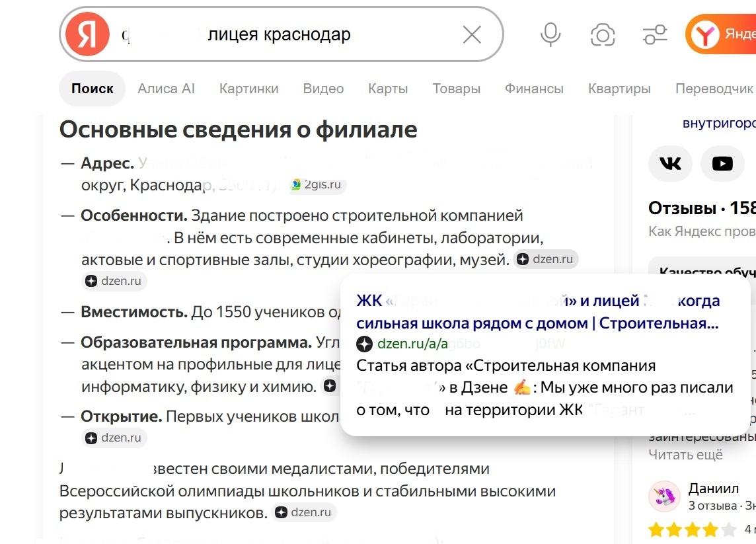Switch to the Видео tab
Screen dimensions: 756x544
323,89
